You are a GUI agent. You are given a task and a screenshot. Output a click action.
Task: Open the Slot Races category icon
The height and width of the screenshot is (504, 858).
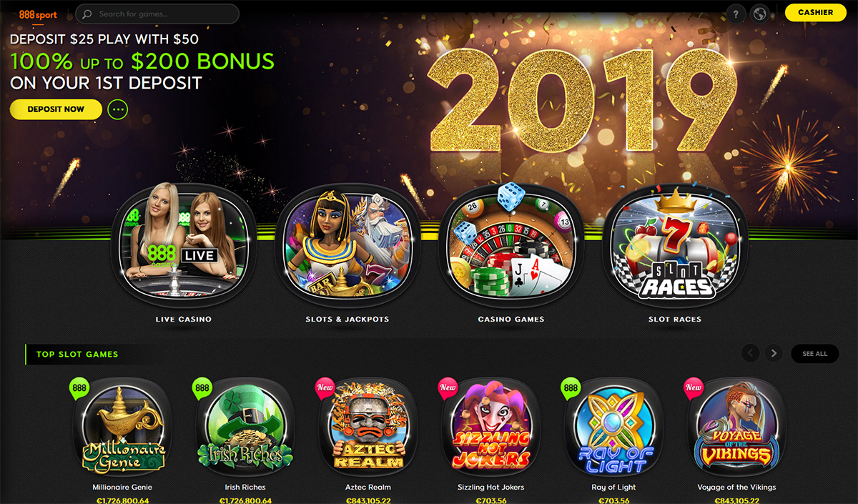coord(675,244)
